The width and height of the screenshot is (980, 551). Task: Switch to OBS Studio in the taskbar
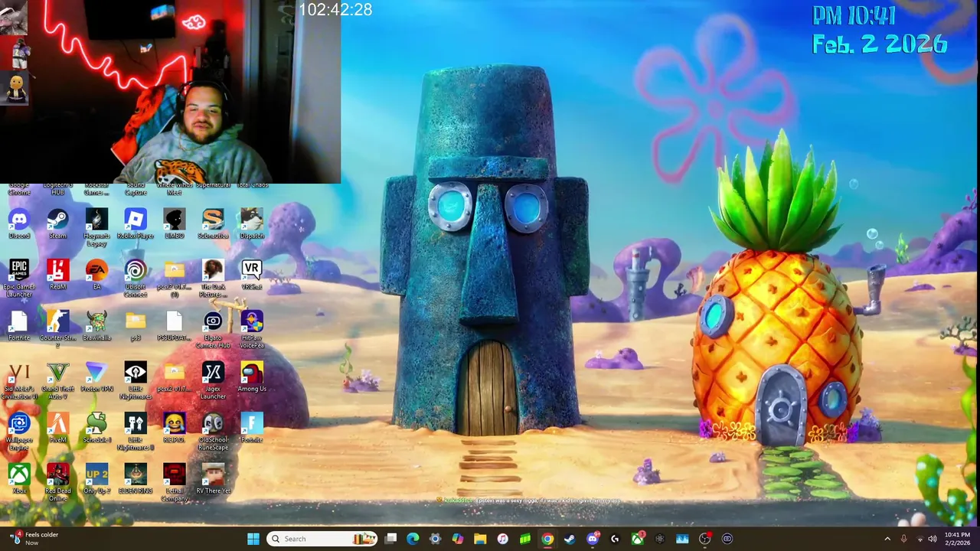(x=704, y=539)
